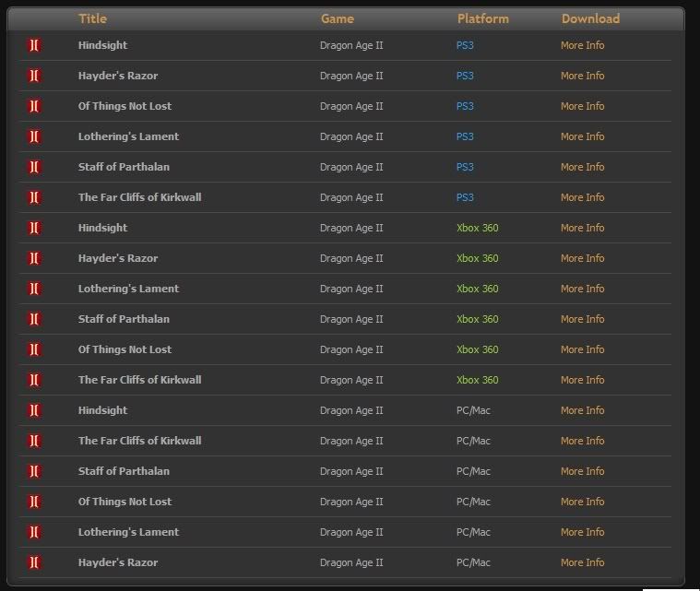
Task: Select Xbox 360 link in Of Things Not Lost row
Action: click(x=477, y=349)
